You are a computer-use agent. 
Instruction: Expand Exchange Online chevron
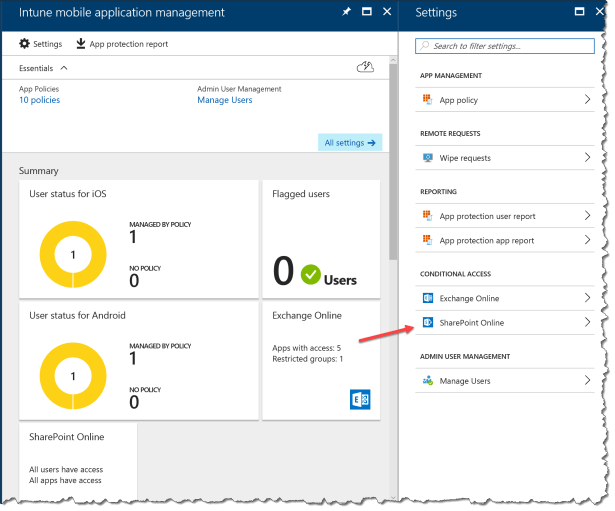point(587,298)
